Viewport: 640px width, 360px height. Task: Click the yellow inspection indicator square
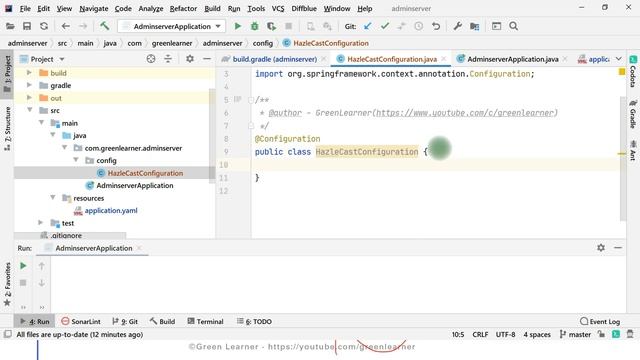622,72
